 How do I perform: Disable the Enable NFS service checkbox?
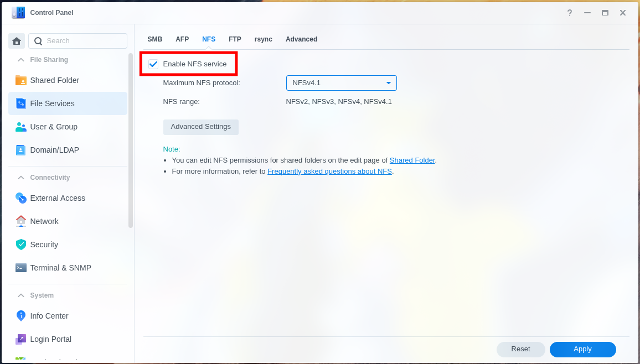(153, 64)
